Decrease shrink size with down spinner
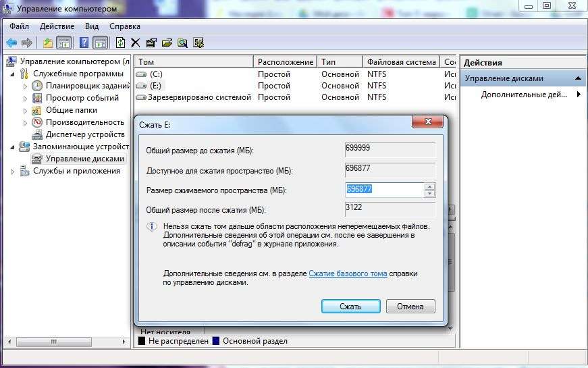Screen dimensions: 588x368 pyautogui.click(x=430, y=193)
